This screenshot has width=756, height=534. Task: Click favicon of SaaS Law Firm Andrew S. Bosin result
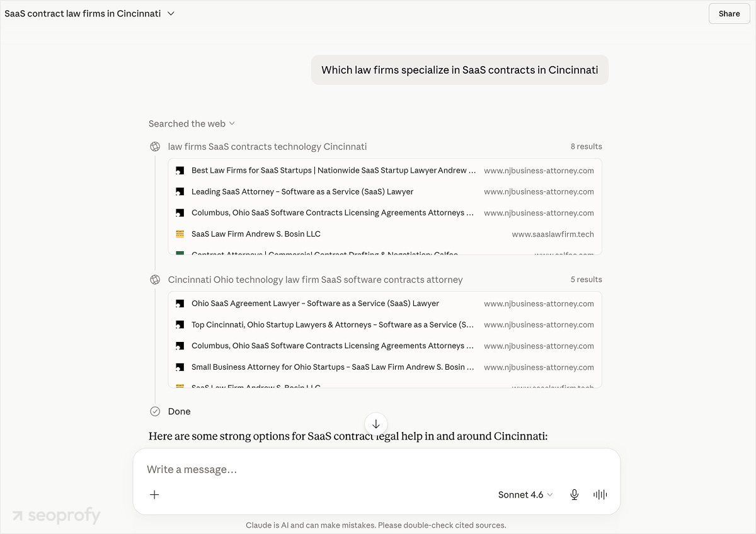[x=180, y=234]
